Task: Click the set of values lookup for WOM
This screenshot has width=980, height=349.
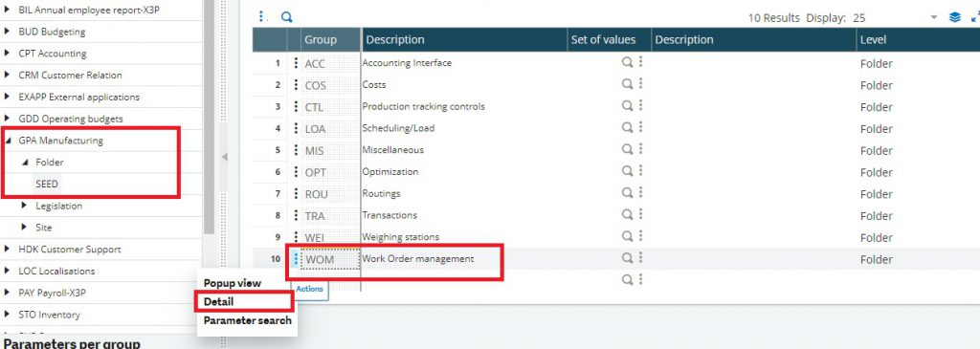Action: pyautogui.click(x=627, y=258)
